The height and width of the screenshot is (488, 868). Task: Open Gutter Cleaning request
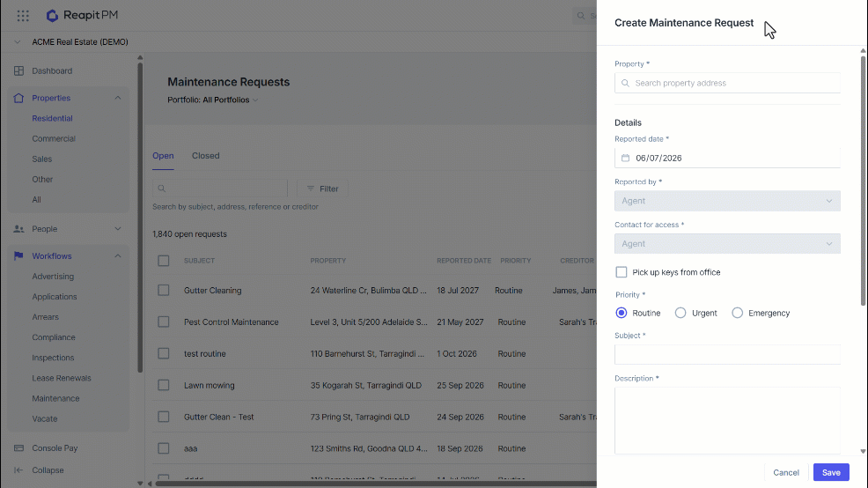(x=212, y=291)
